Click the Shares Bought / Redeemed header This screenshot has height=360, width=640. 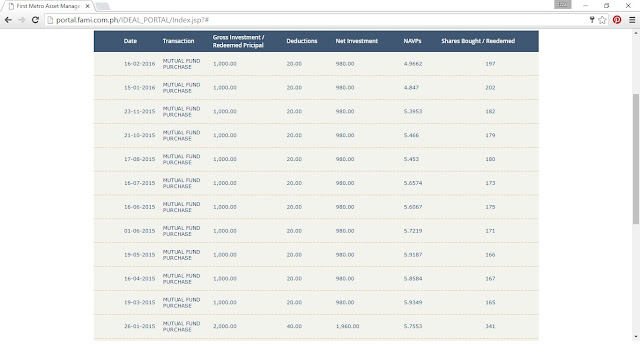[478, 41]
